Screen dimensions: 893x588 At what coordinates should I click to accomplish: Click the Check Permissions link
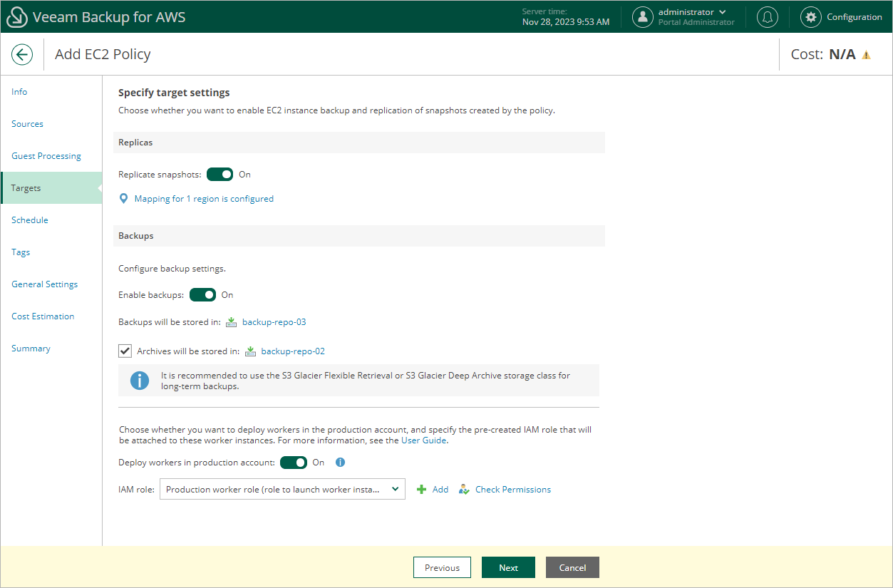click(x=513, y=490)
